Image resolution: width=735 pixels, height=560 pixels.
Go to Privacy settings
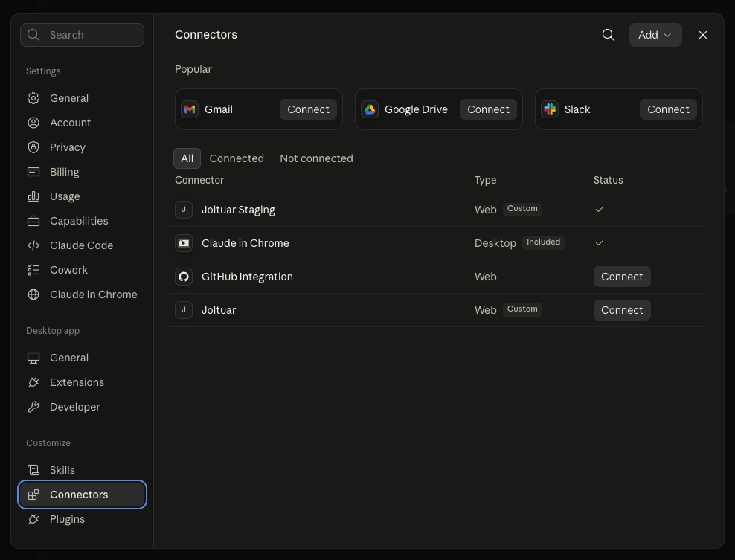click(x=82, y=147)
